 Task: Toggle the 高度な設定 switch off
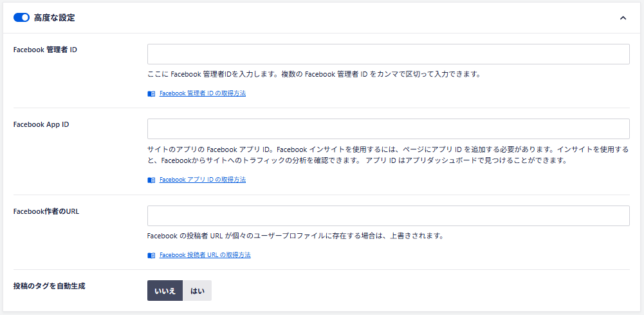pyautogui.click(x=21, y=18)
